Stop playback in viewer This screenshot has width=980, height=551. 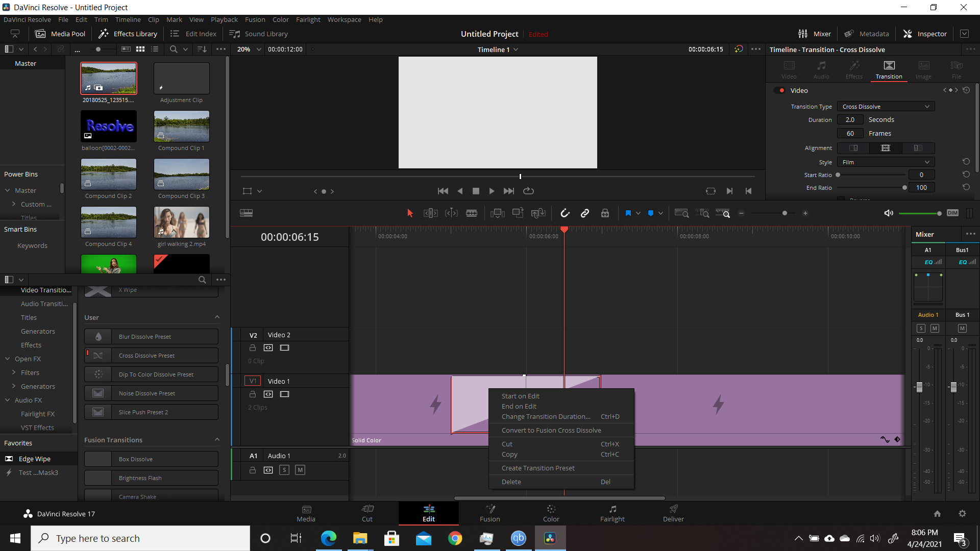point(476,191)
